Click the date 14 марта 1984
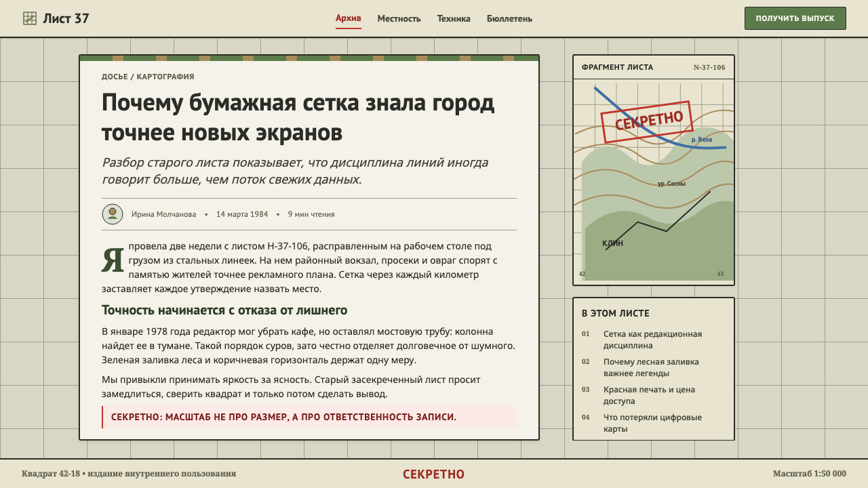 click(x=242, y=214)
